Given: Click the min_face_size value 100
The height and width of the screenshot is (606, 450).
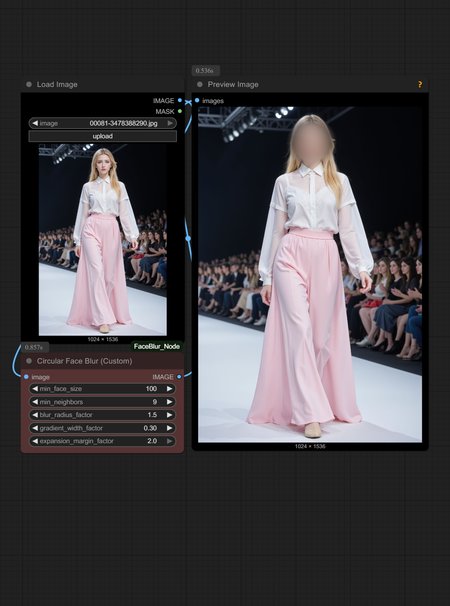Looking at the screenshot, I should [x=151, y=389].
